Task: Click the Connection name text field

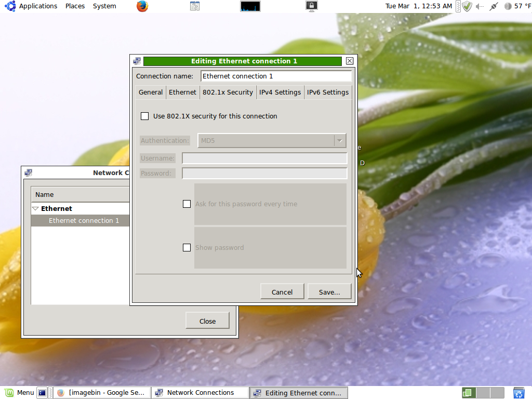Action: [x=276, y=76]
